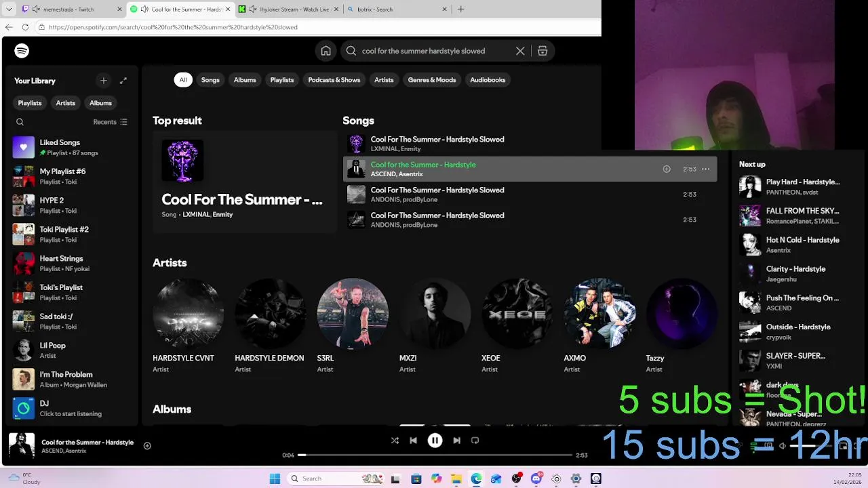
Task: Click the playback progress bar
Action: coord(435,455)
